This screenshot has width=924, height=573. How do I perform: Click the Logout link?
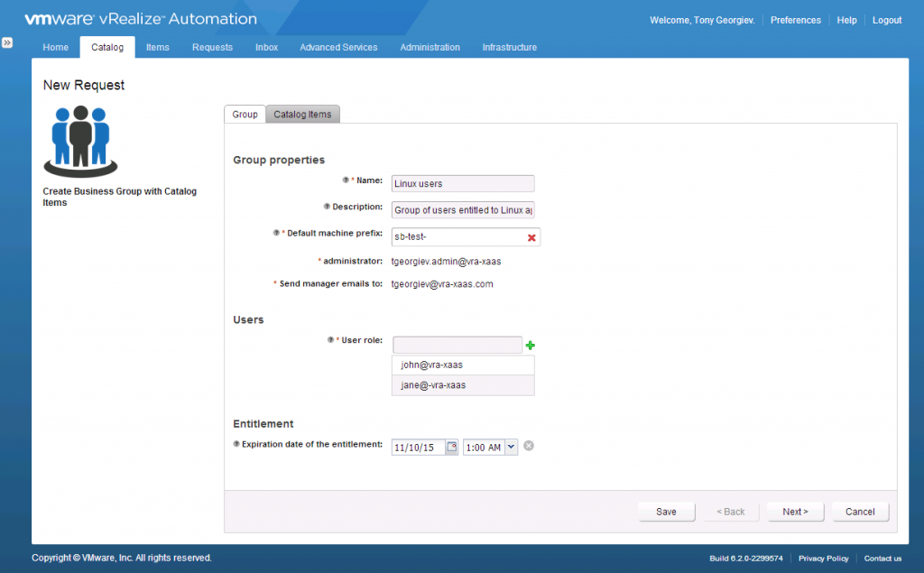point(886,20)
